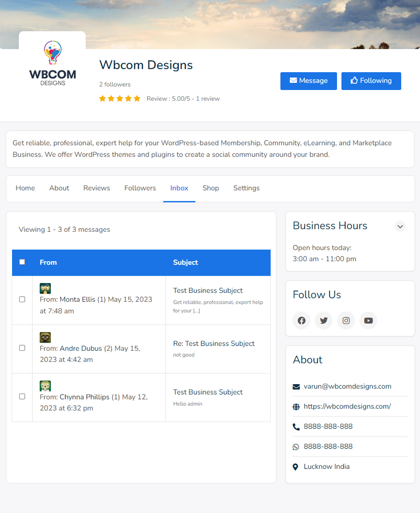The image size is (420, 513).
Task: Open the Settings tab
Action: 246,188
